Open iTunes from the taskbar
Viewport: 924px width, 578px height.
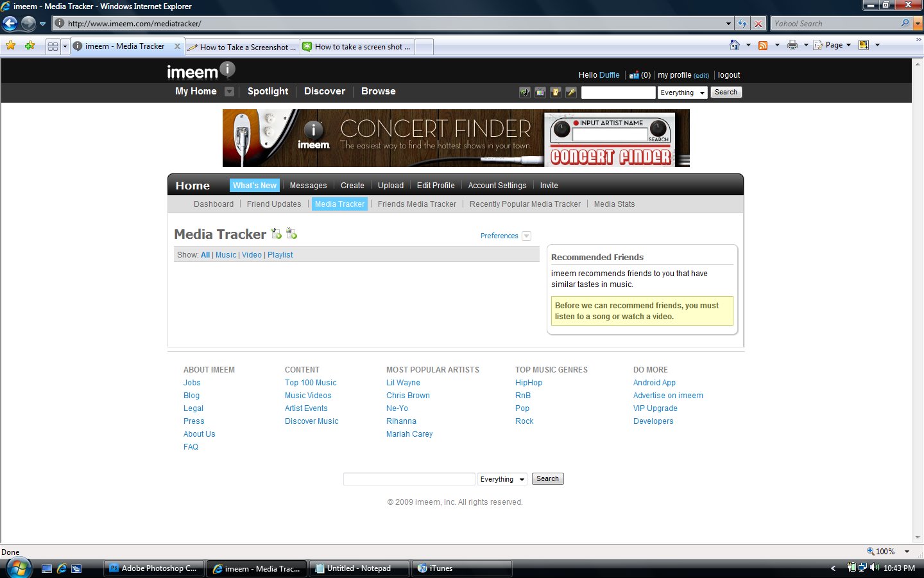[x=461, y=568]
